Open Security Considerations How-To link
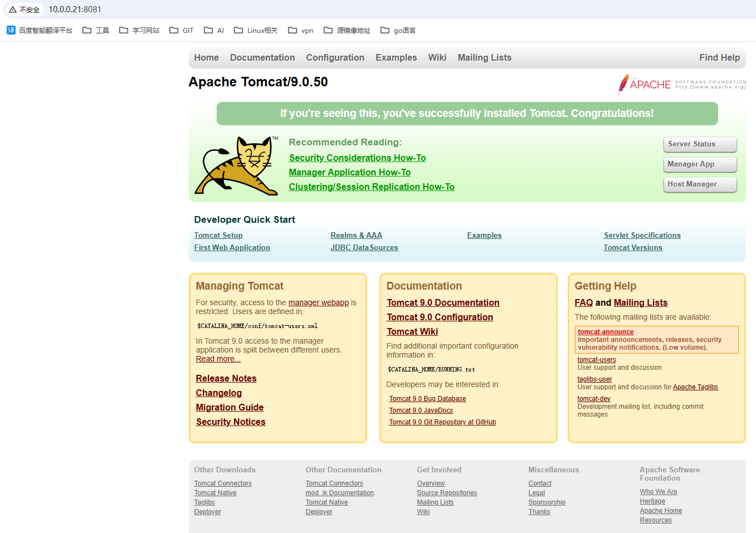 click(x=357, y=158)
